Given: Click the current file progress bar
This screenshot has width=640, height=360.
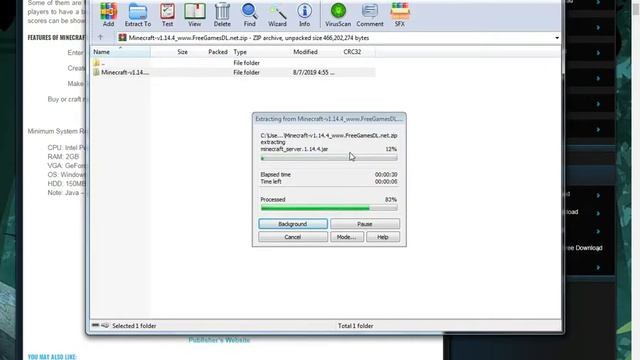Looking at the screenshot, I should pos(329,158).
